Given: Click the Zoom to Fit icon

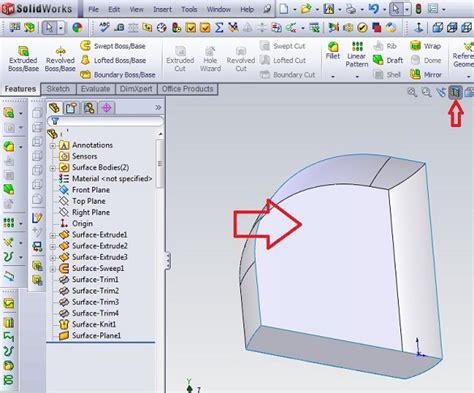Looking at the screenshot, I should point(412,92).
